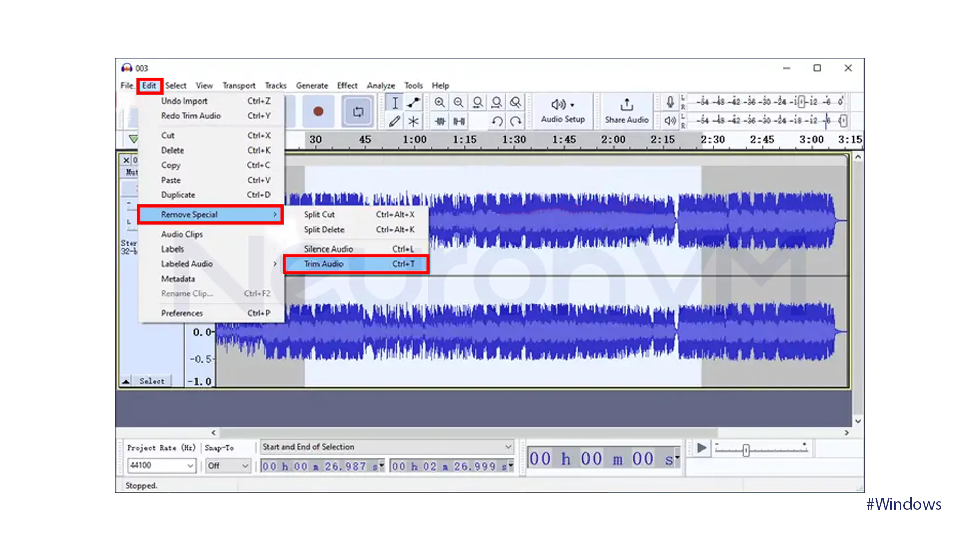Select the Draw pencil tool
The width and height of the screenshot is (980, 551).
click(395, 121)
